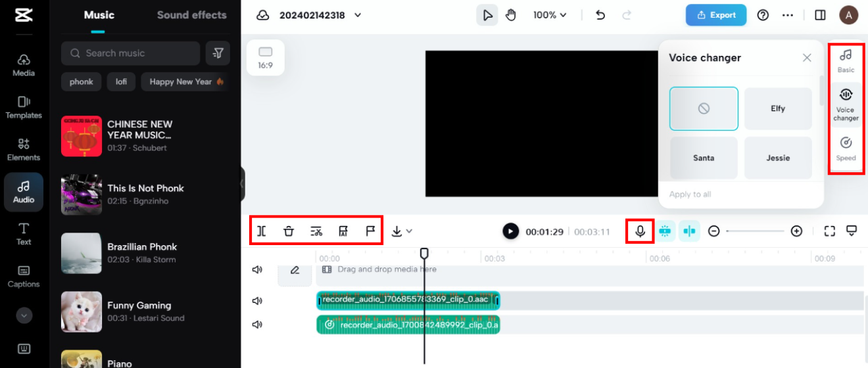Change the 16:9 aspect ratio
The image size is (868, 368).
pyautogui.click(x=266, y=57)
